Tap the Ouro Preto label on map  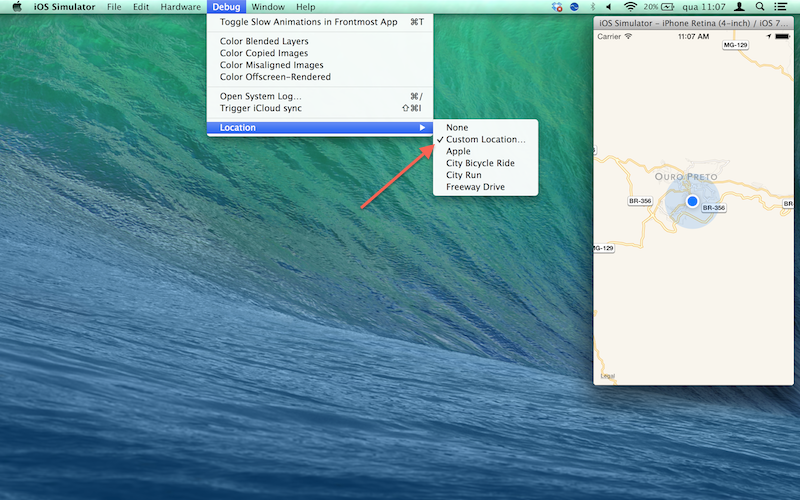(686, 177)
